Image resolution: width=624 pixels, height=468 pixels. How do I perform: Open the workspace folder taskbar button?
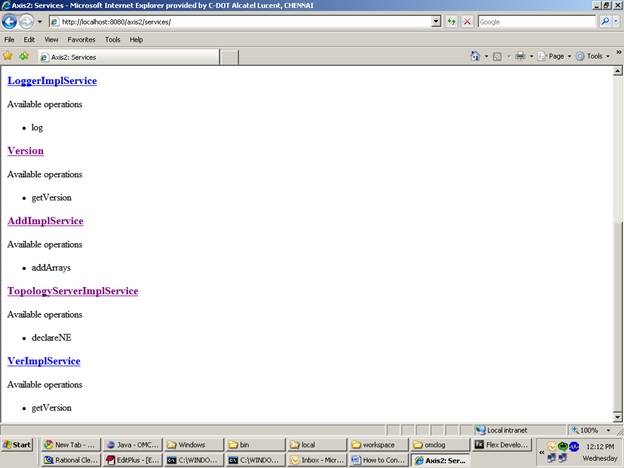(379, 445)
